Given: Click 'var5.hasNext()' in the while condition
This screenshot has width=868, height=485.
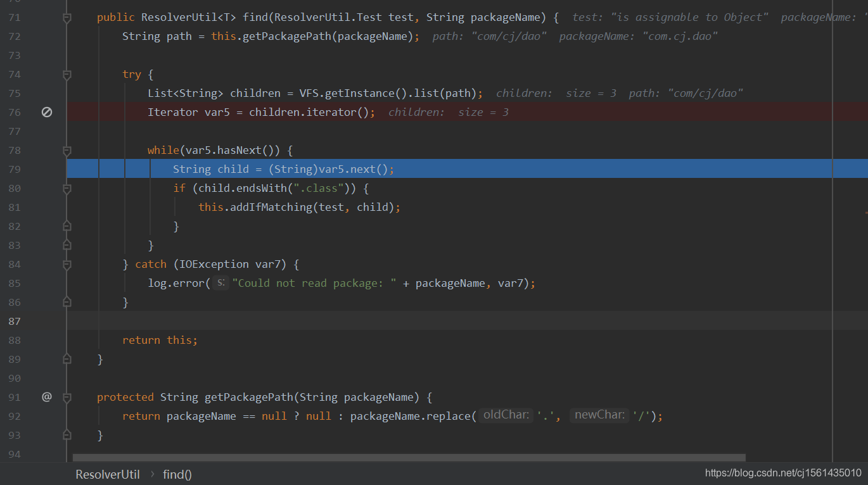Looking at the screenshot, I should (x=233, y=150).
